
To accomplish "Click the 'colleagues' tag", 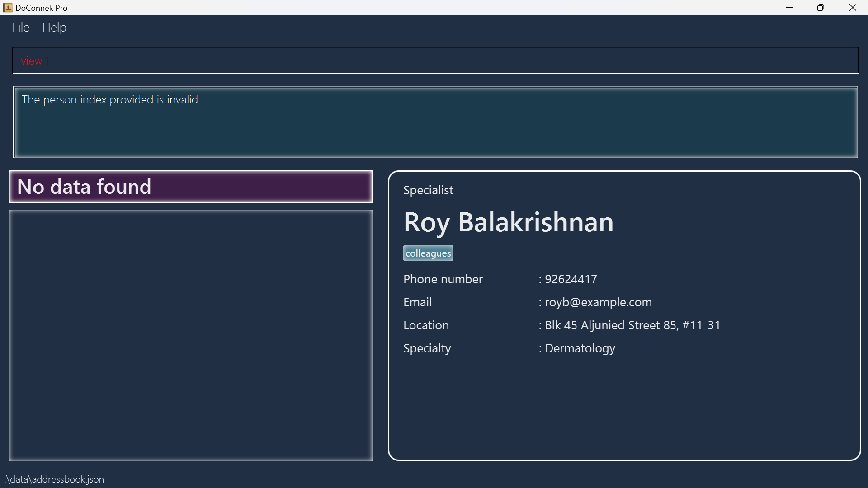I will (x=428, y=253).
